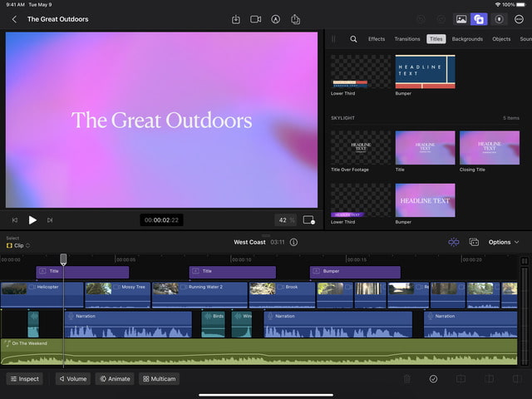
Task: Toggle timeline snapping icon
Action: [453, 242]
